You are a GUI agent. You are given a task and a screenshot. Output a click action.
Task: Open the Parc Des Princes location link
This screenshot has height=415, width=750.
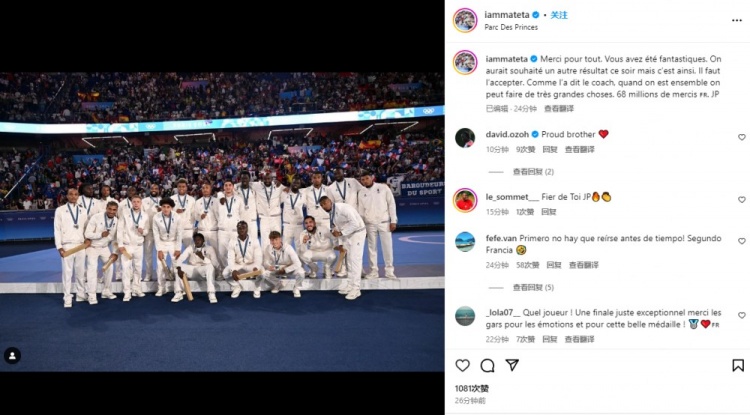point(511,27)
